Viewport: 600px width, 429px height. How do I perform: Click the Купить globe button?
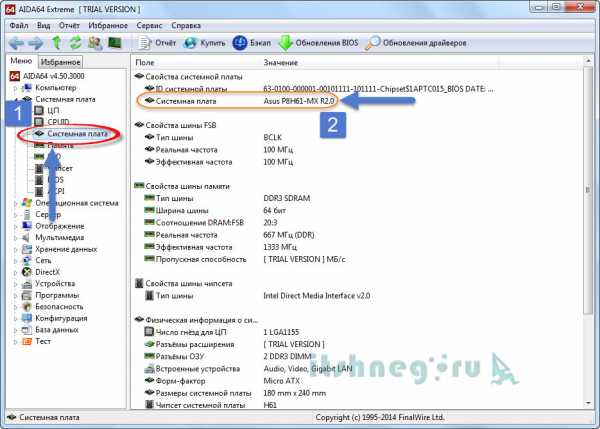click(204, 43)
